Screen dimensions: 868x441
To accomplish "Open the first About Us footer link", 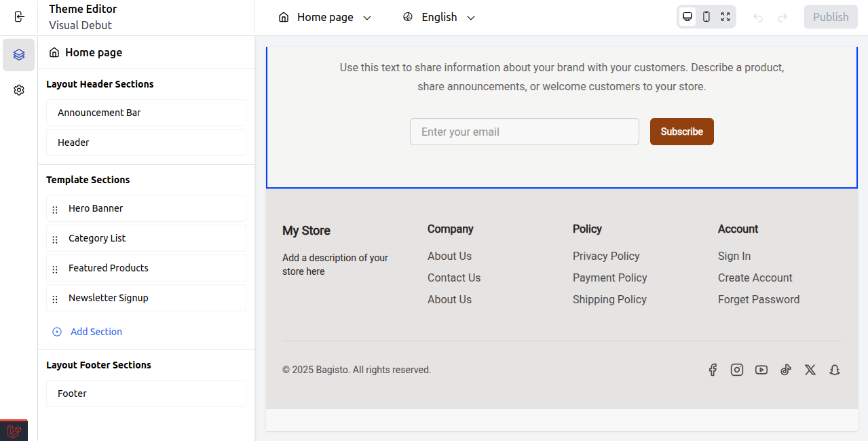I will point(449,256).
